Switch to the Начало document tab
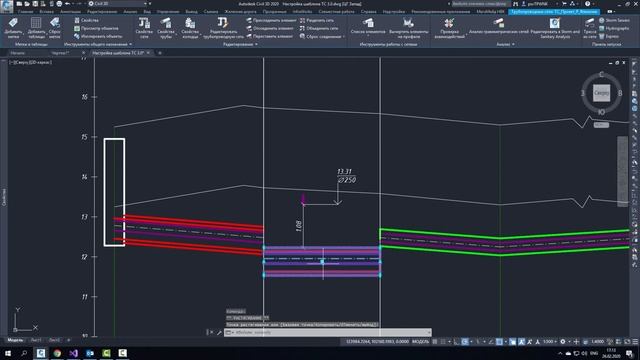This screenshot has height=360, width=640. (18, 53)
